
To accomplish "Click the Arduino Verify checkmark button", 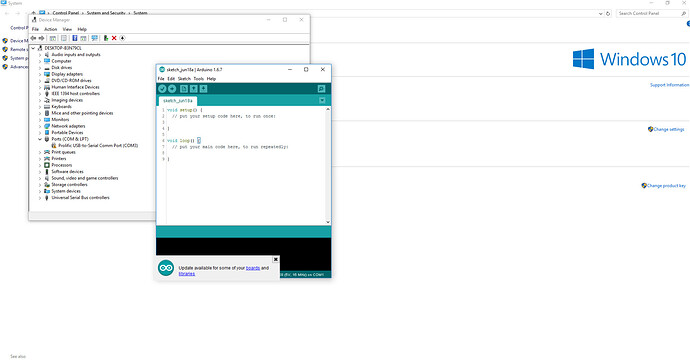I will 162,89.
